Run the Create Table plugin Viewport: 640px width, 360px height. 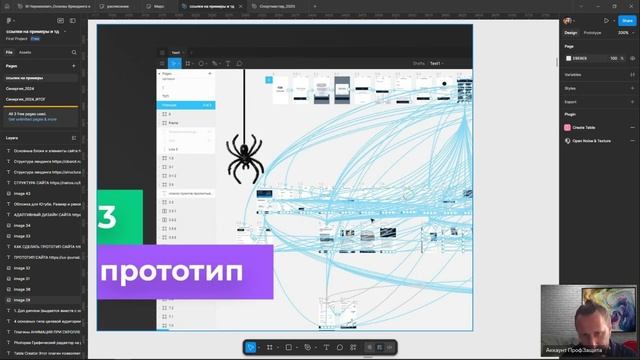click(x=584, y=127)
